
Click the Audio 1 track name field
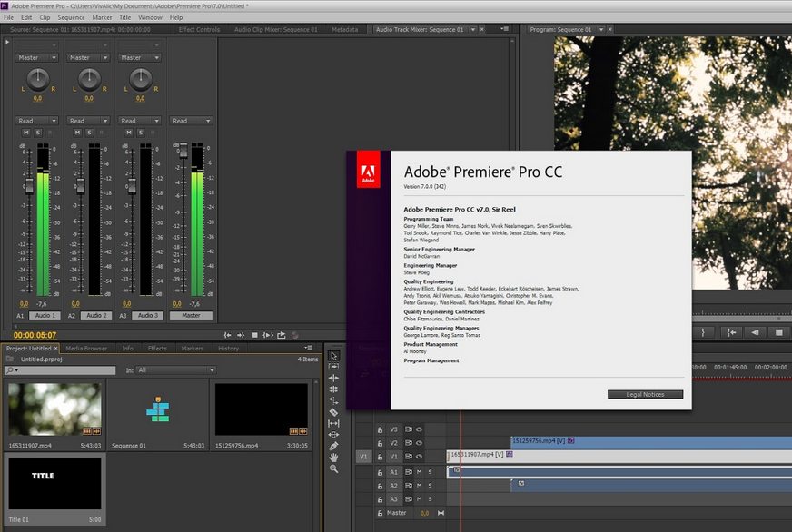(x=45, y=315)
